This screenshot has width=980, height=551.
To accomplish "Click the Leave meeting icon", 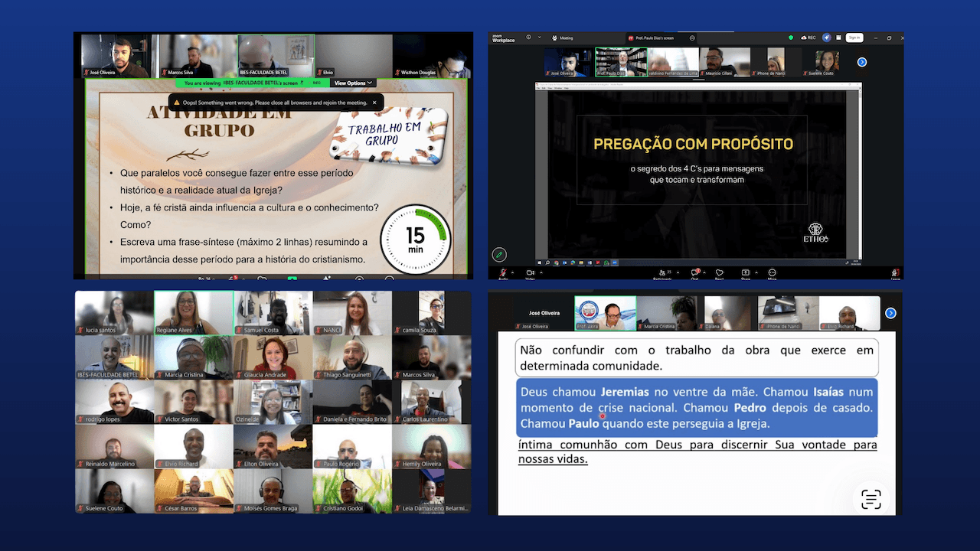I will pos(895,272).
